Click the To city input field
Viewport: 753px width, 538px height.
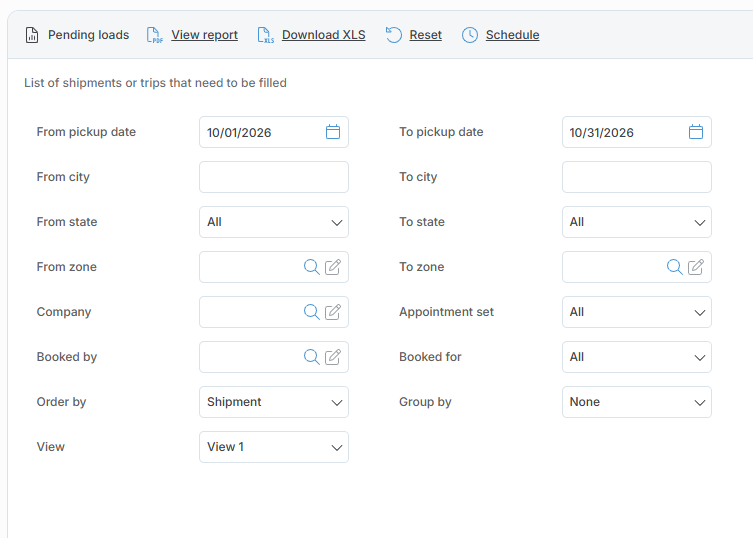(x=637, y=177)
